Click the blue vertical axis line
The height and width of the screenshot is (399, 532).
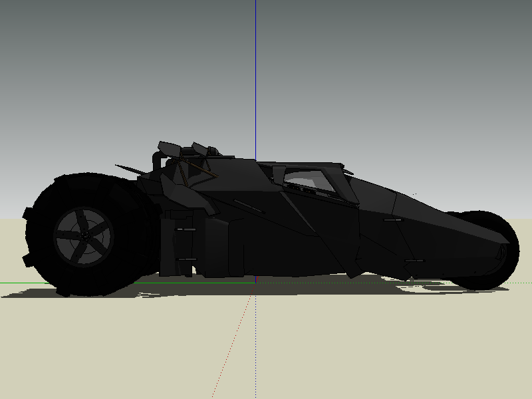pyautogui.click(x=255, y=80)
